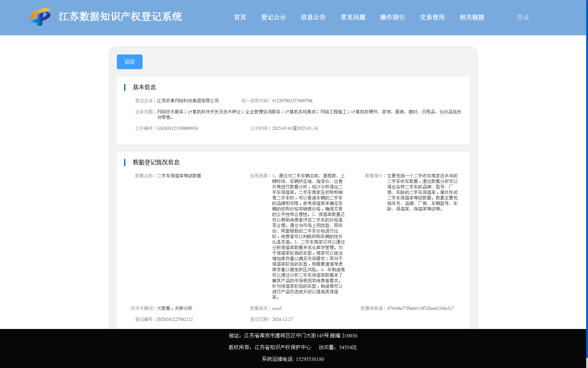Click the 登录 login link

point(523,17)
